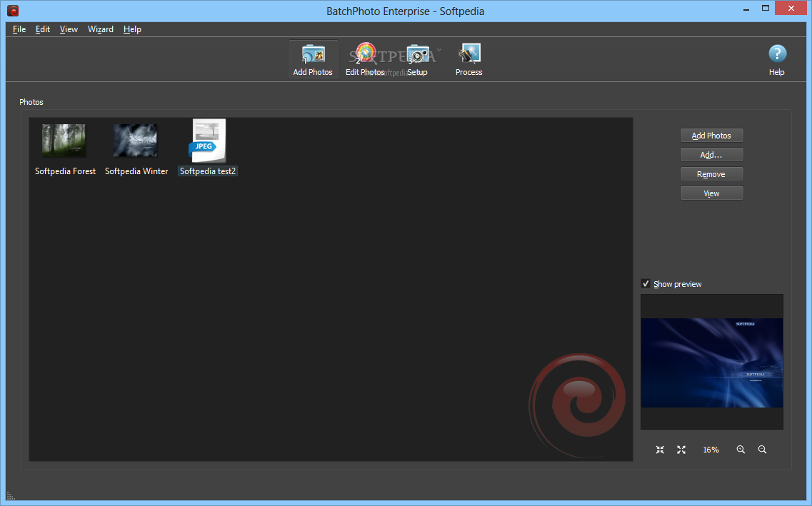Open the File menu
This screenshot has width=812, height=506.
click(19, 29)
